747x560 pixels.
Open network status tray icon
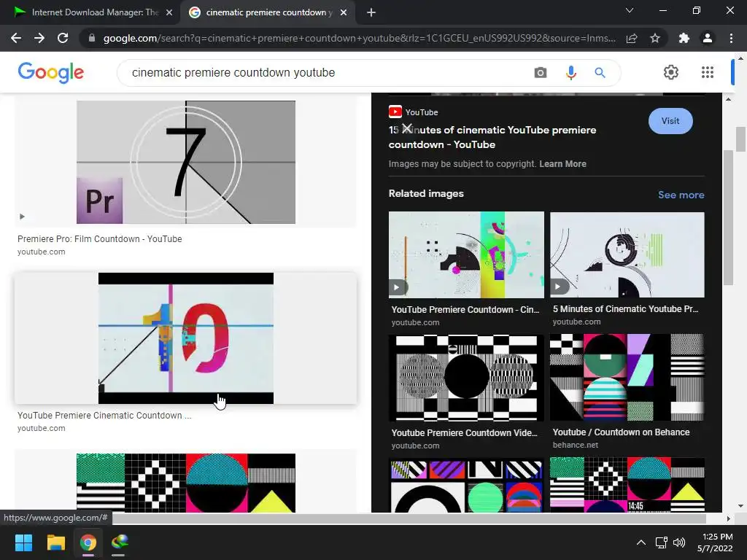(661, 542)
